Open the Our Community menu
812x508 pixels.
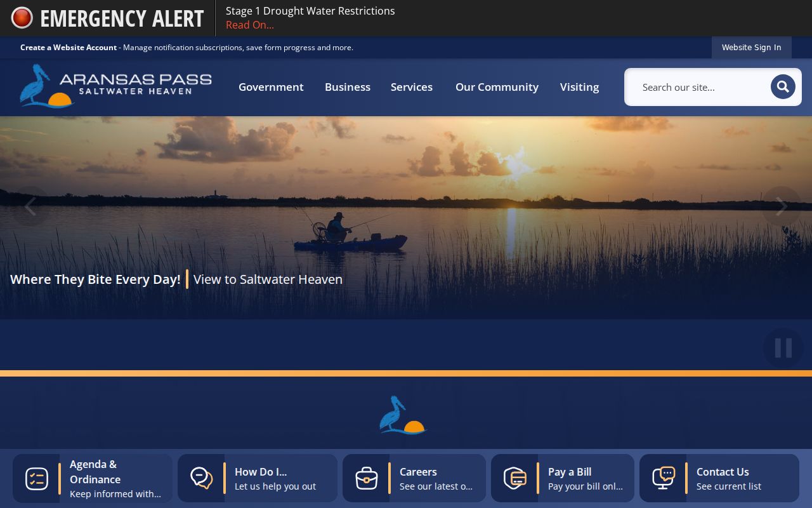pos(497,87)
